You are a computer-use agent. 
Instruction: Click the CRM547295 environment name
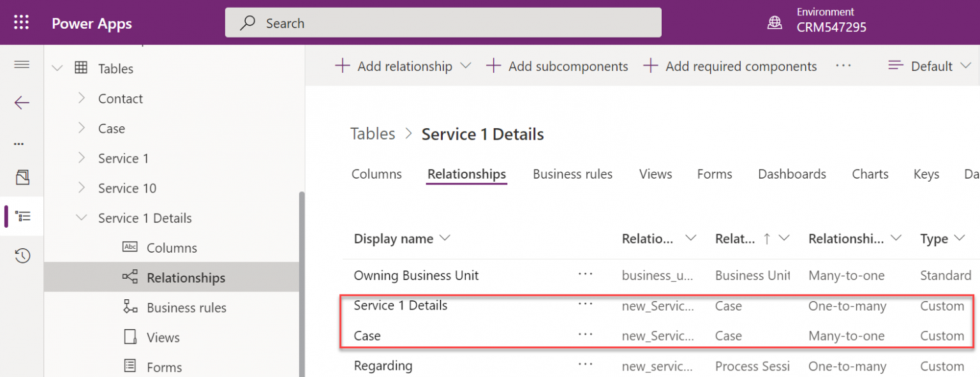click(x=831, y=27)
